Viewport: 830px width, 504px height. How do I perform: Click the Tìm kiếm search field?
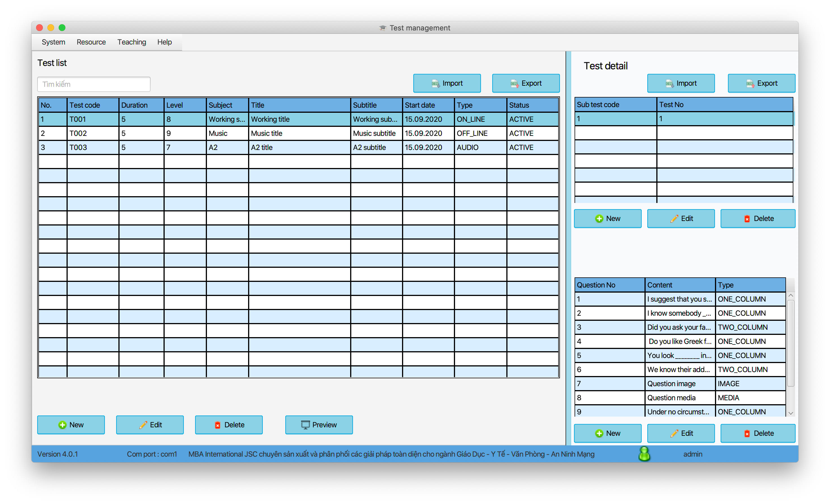[93, 84]
